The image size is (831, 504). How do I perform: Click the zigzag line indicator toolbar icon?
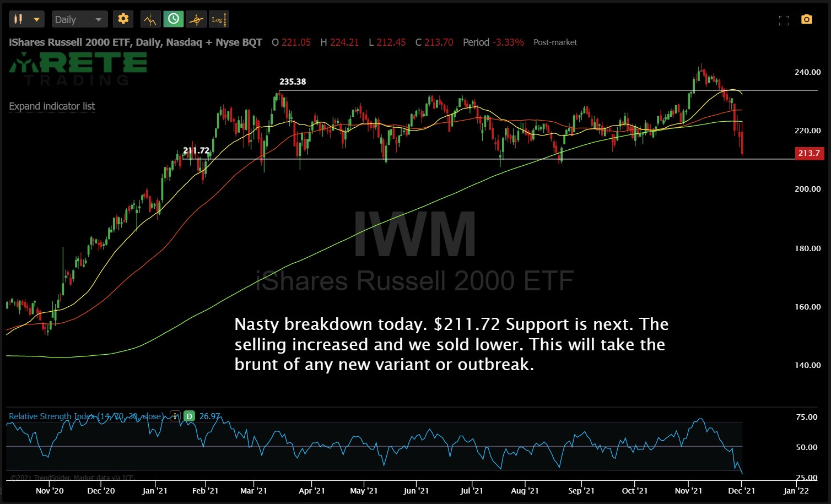pos(150,19)
